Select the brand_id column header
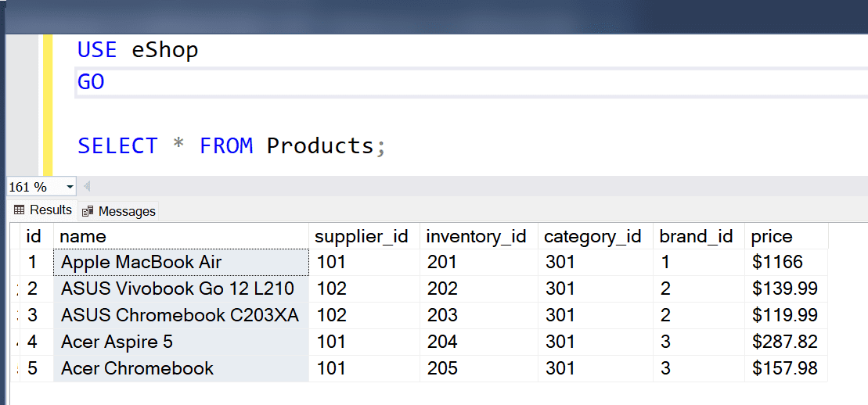 [x=699, y=237]
